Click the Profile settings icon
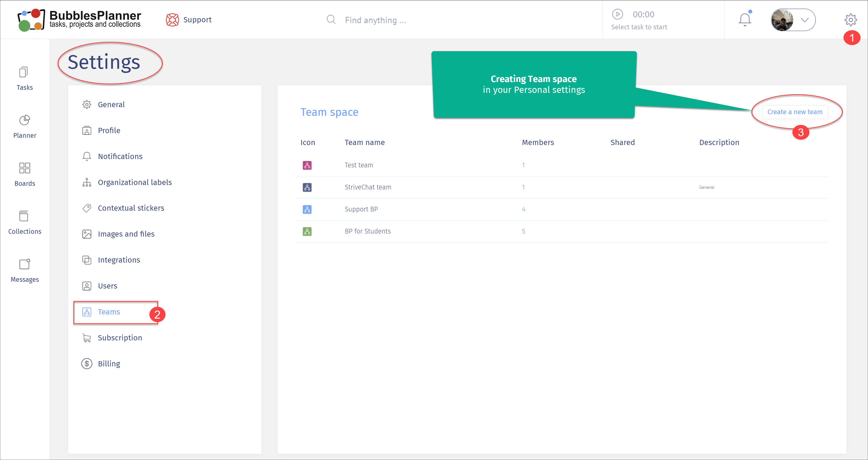868x460 pixels. (87, 130)
